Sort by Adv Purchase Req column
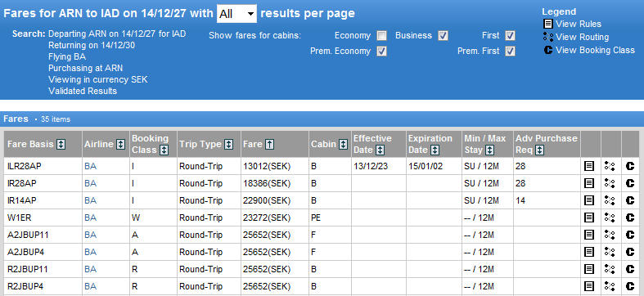The width and height of the screenshot is (644, 296). [540, 150]
